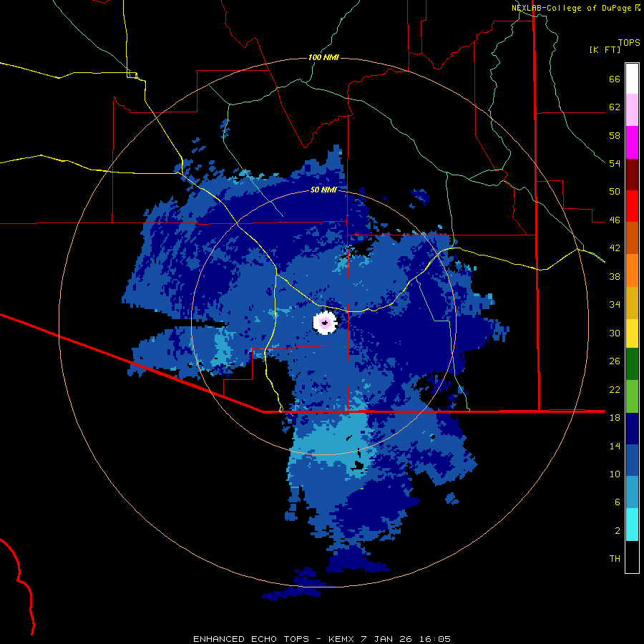
Task: Click the 66 legend value label
Action: (615, 79)
